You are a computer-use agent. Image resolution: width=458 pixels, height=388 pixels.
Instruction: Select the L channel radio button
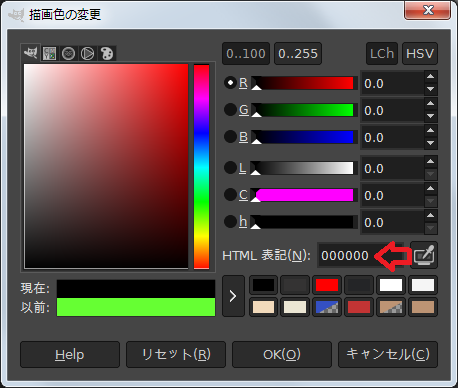point(230,168)
